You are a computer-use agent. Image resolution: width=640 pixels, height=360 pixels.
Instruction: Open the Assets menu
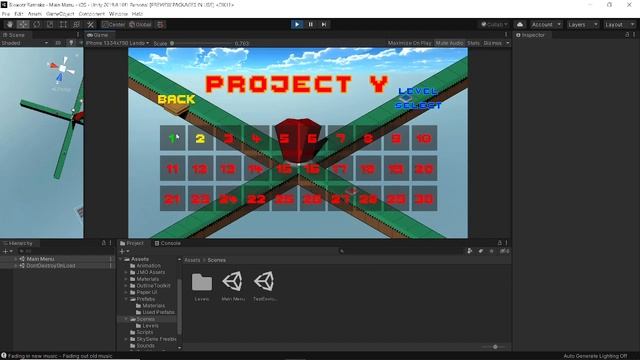point(35,14)
